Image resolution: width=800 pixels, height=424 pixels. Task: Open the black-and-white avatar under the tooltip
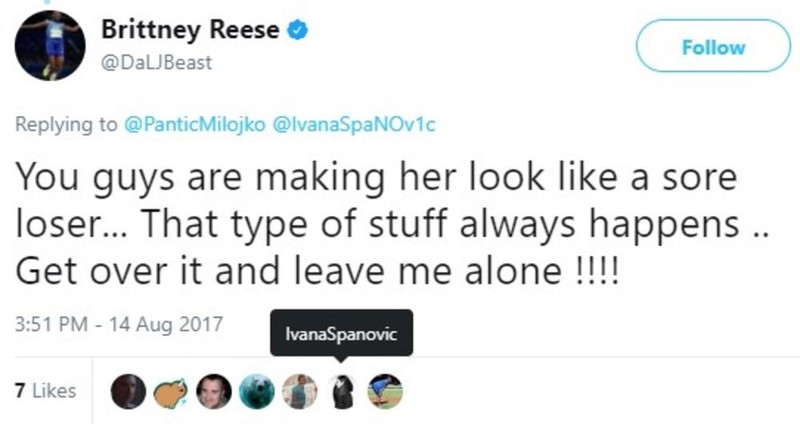click(x=341, y=392)
